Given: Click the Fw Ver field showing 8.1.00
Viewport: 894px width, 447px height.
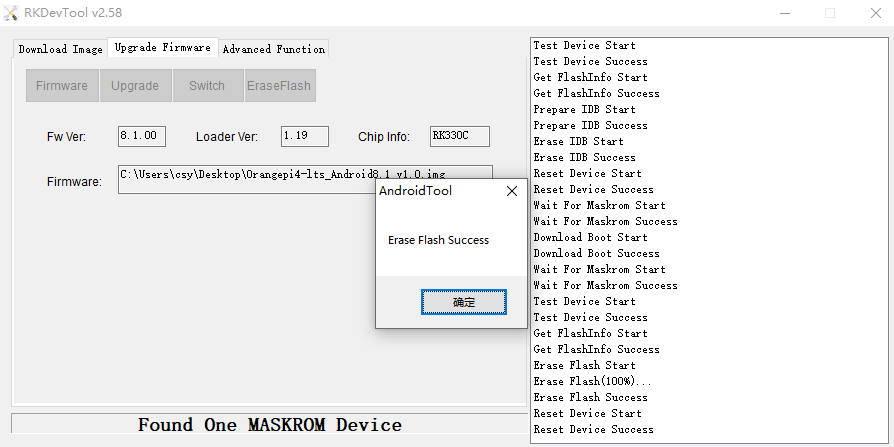Looking at the screenshot, I should coord(142,136).
